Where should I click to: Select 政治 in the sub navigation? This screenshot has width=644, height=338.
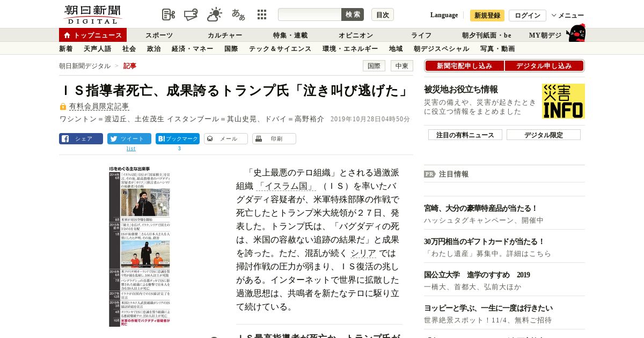[x=153, y=49]
